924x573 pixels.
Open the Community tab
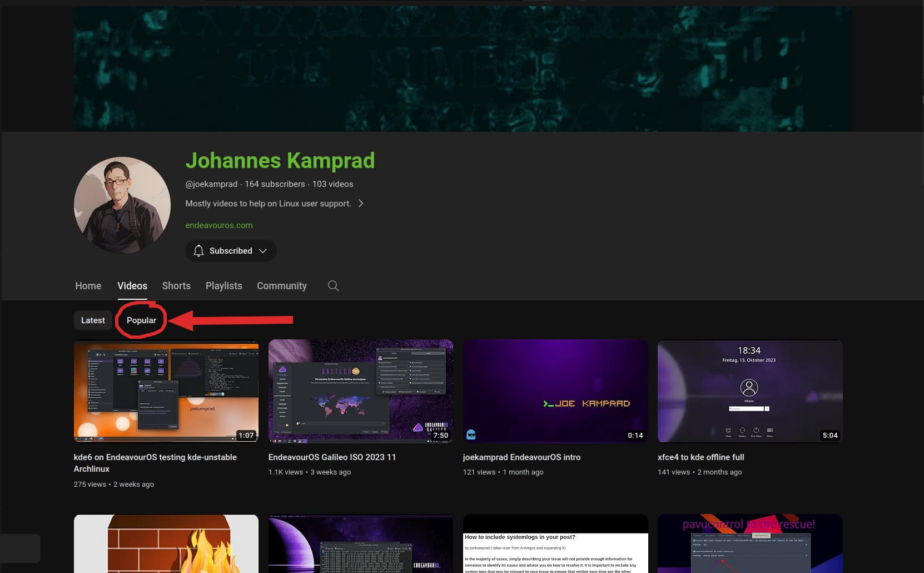pyautogui.click(x=282, y=286)
